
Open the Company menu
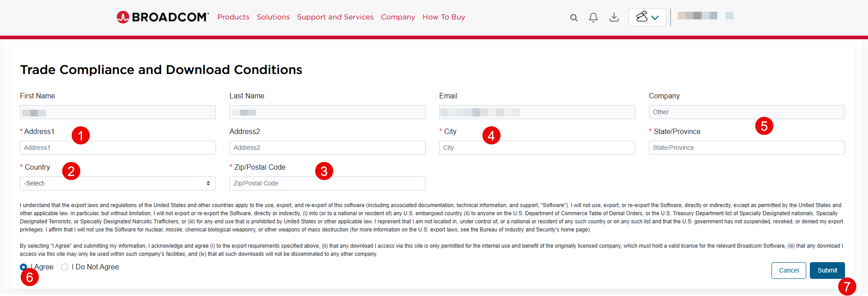398,17
